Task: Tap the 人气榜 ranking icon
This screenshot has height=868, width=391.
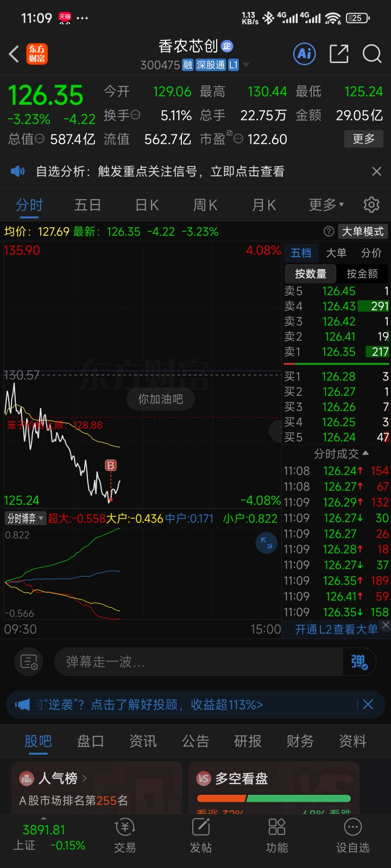Action: (x=26, y=779)
